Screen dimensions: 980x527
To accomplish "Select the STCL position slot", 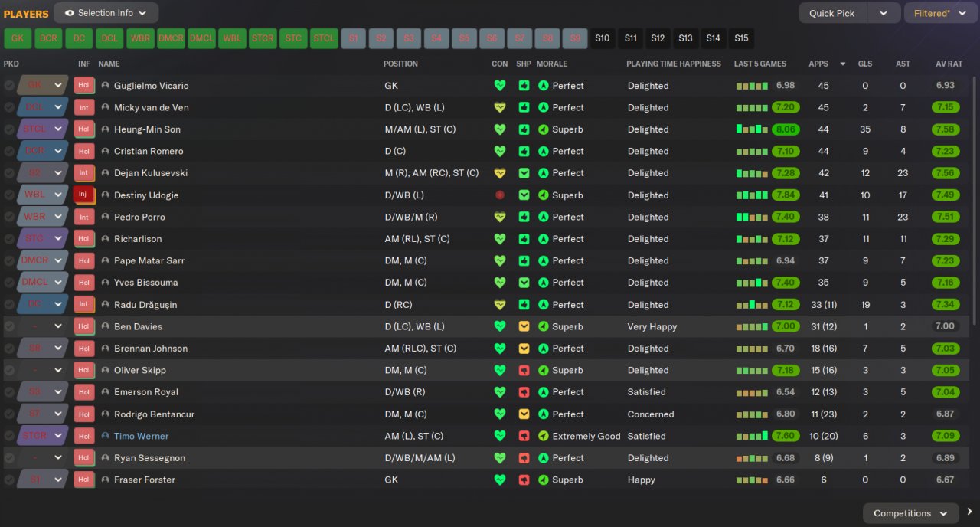I will coord(324,38).
